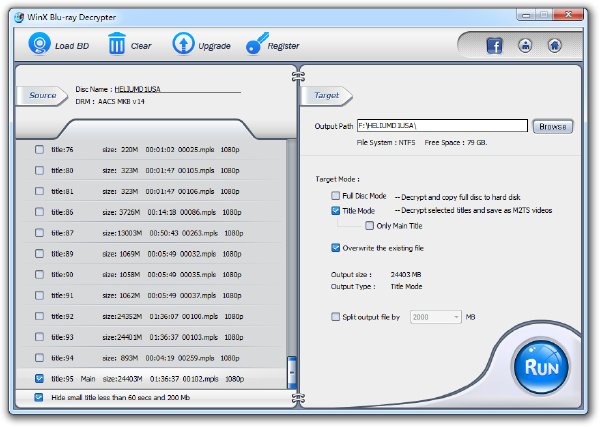Select the 00263.mpls row text

click(x=200, y=233)
